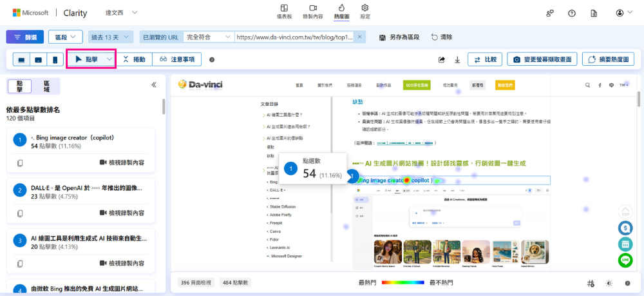Click the hottest-to-coldest color gradient legend
Image resolution: width=644 pixels, height=296 pixels.
(402, 282)
